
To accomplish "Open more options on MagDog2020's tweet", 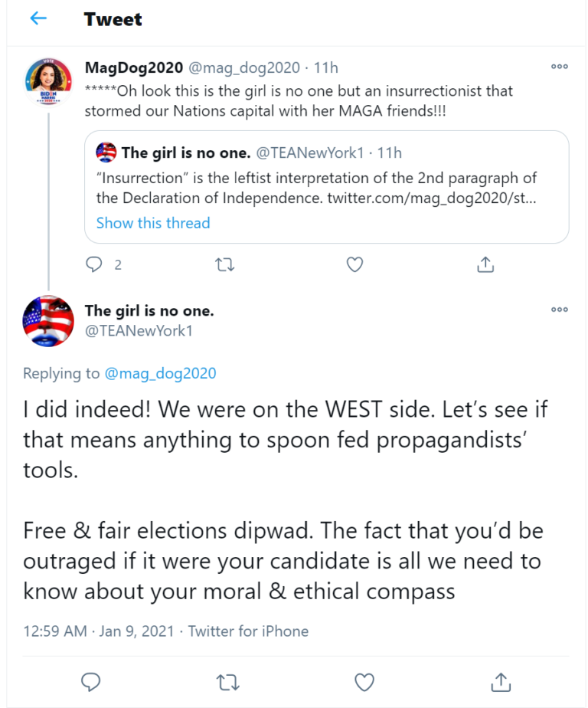I will click(x=560, y=67).
